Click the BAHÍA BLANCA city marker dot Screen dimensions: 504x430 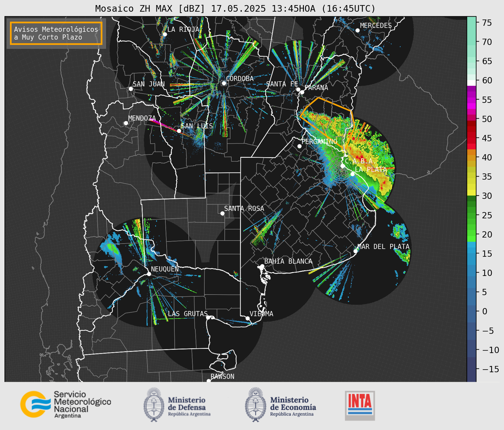coord(262,266)
